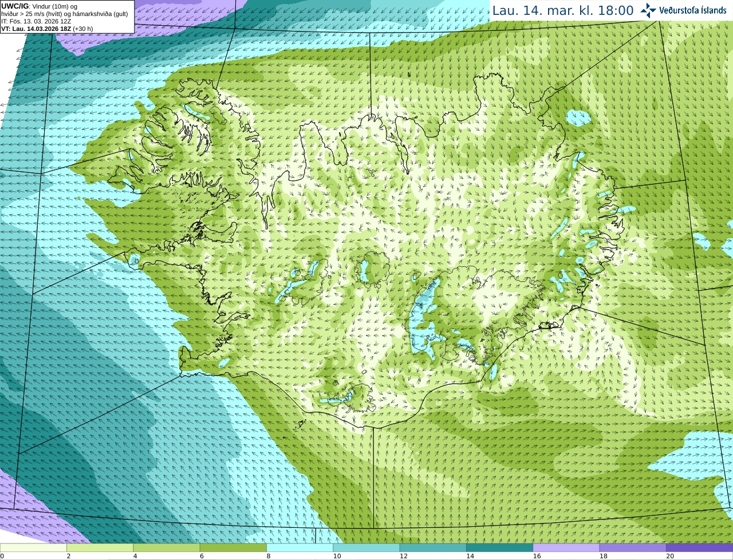Click the legend scale label 20
Viewport: 733px width, 560px height.
tap(670, 556)
